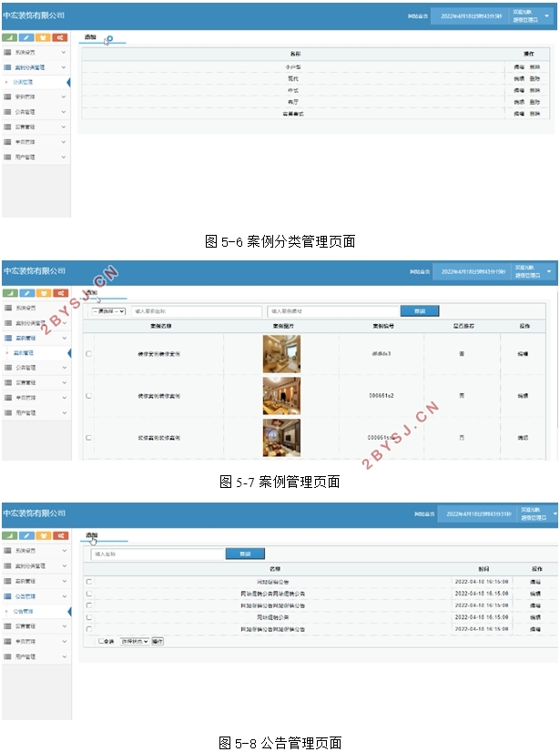This screenshot has width=560, height=752.
Task: Click the list icon beside 用户管理 in Figure 5-8
Action: point(7,656)
